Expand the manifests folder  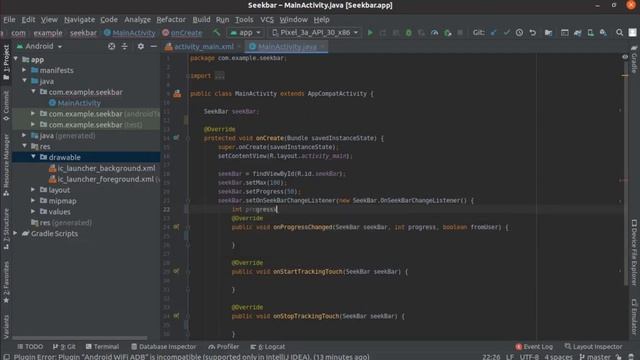24,70
